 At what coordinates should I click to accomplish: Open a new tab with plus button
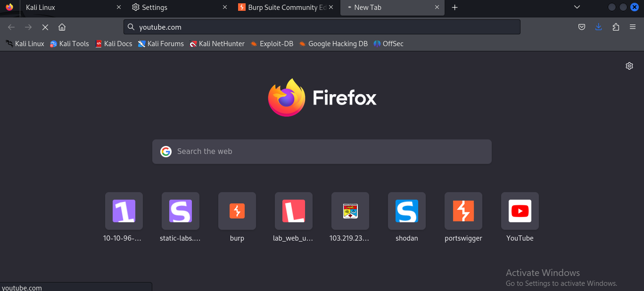454,8
